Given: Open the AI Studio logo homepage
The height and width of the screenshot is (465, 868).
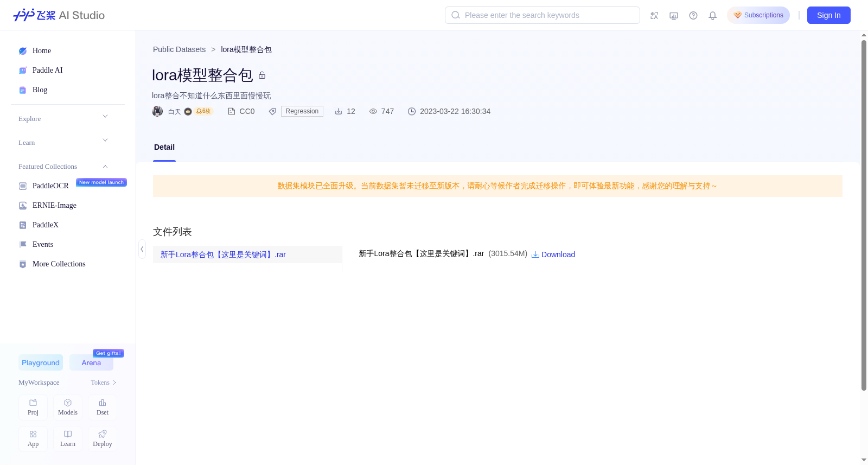Looking at the screenshot, I should pos(59,15).
